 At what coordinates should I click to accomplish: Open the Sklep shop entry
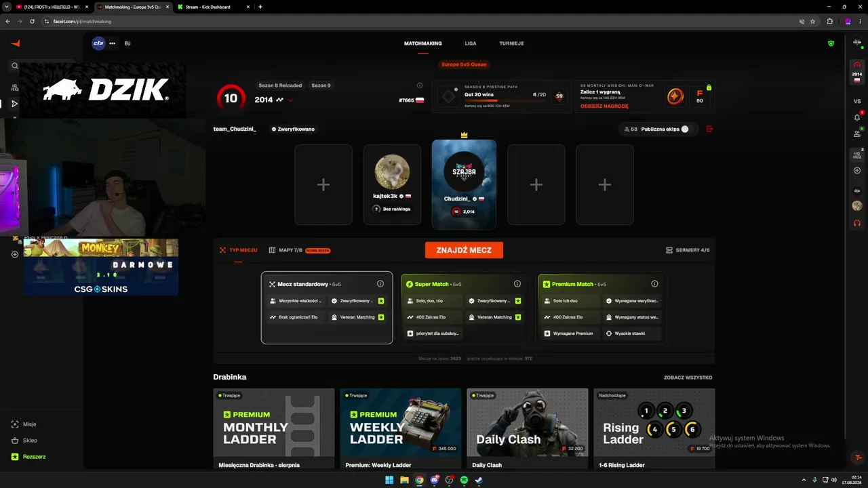24,441
